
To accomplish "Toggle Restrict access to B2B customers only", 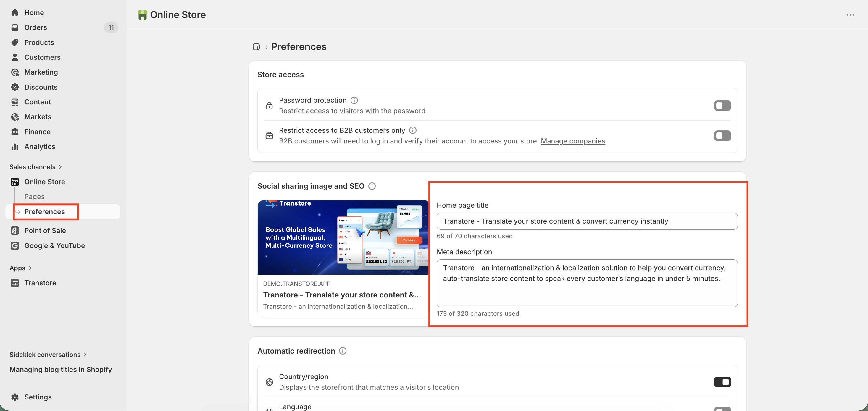I will [722, 135].
